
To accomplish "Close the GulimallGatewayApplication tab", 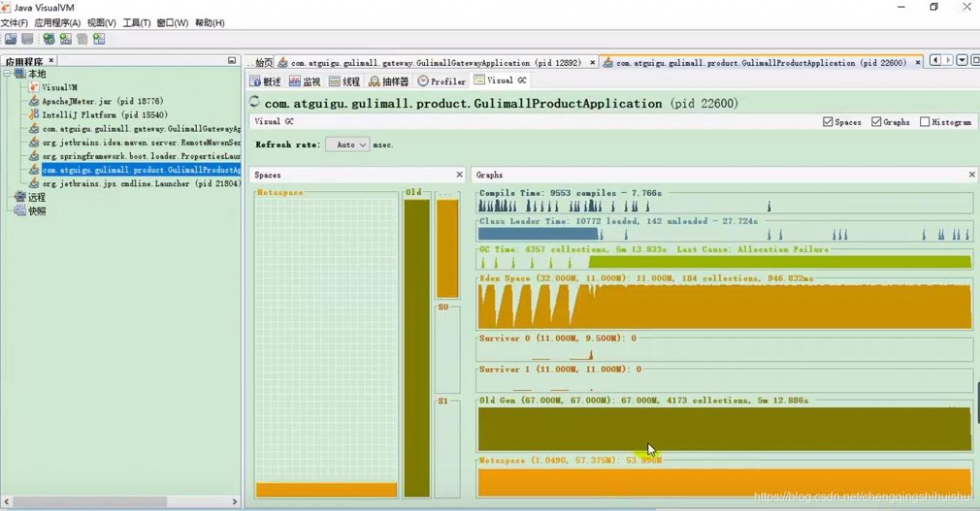I will [593, 63].
